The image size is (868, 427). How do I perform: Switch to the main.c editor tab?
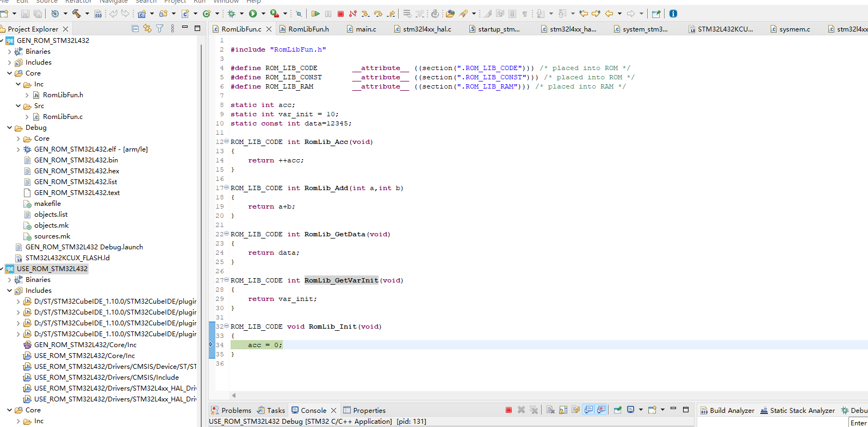(x=361, y=29)
